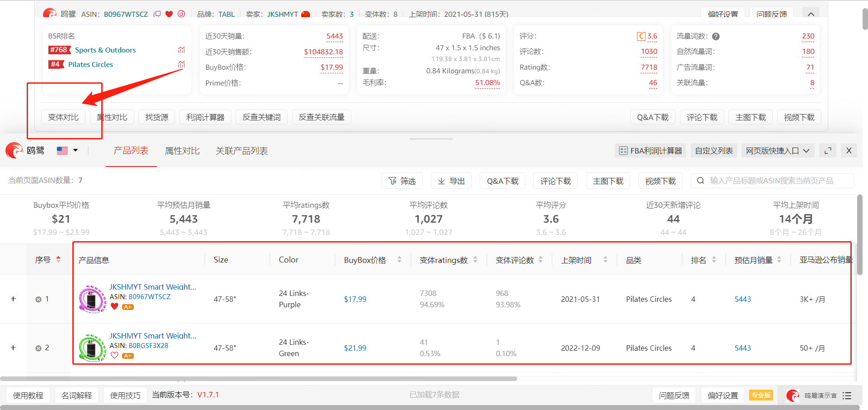Open the 自定义列表 option

click(x=714, y=151)
